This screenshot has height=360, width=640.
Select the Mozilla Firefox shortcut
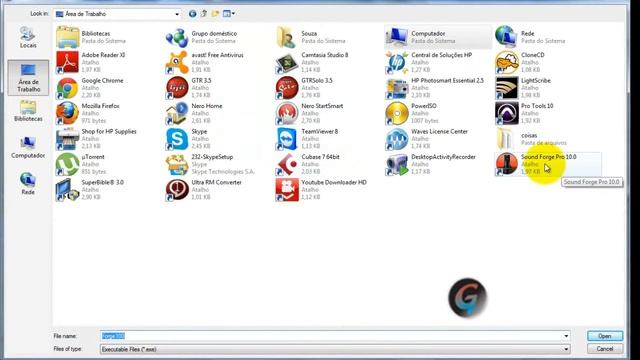tap(88, 113)
